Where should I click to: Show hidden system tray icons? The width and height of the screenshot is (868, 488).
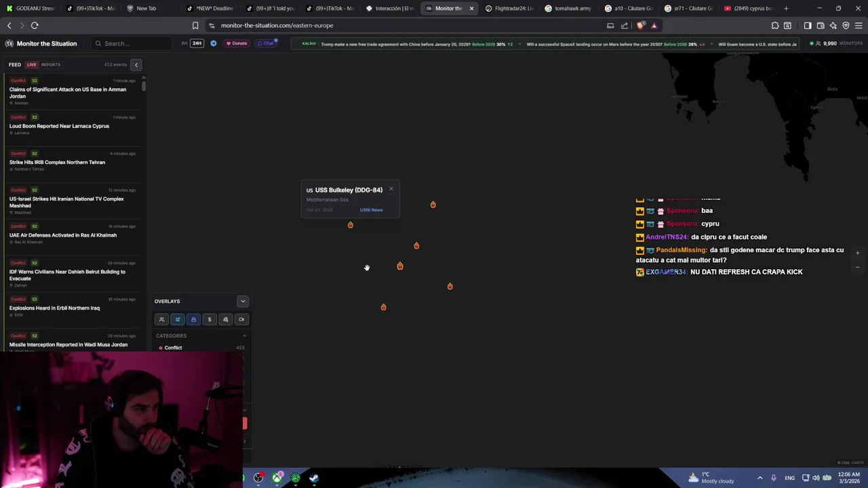(759, 478)
